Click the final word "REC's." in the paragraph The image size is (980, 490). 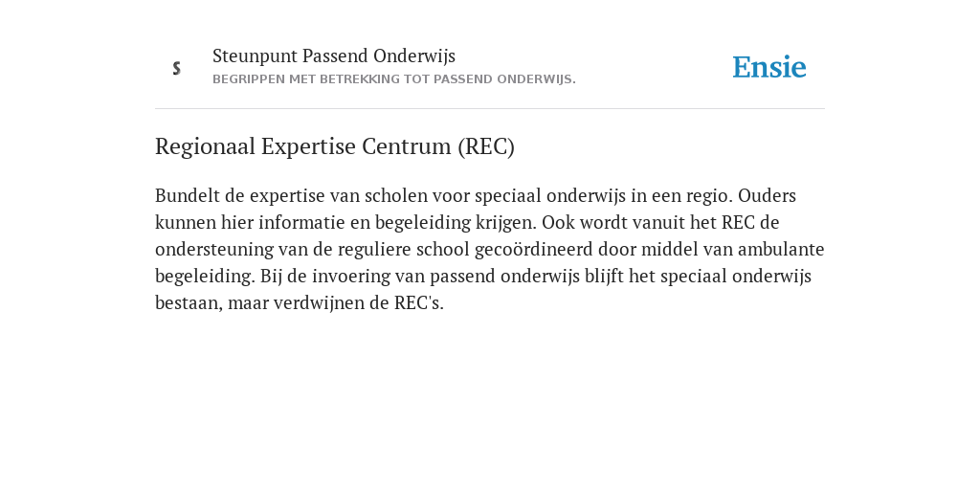419,303
